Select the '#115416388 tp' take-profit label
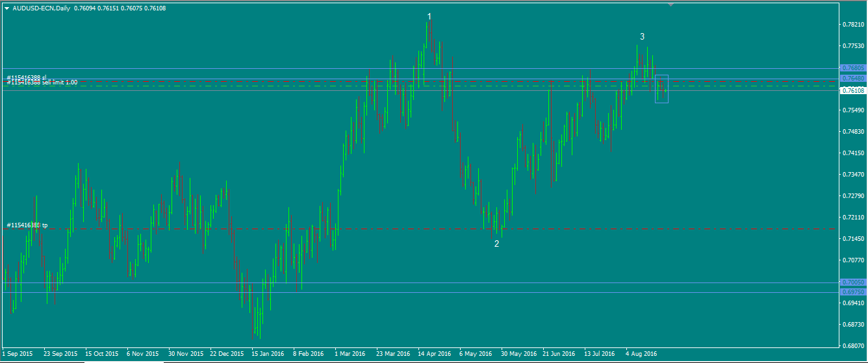 (27, 225)
